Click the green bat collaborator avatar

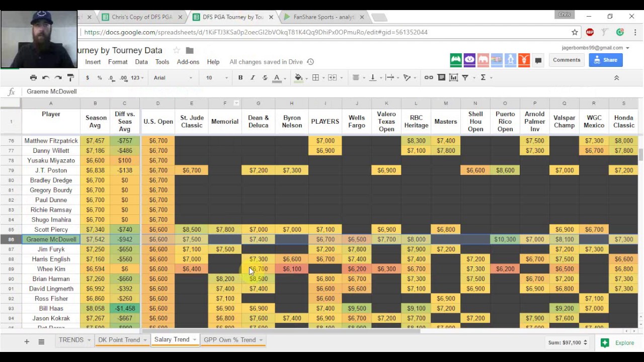point(456,60)
